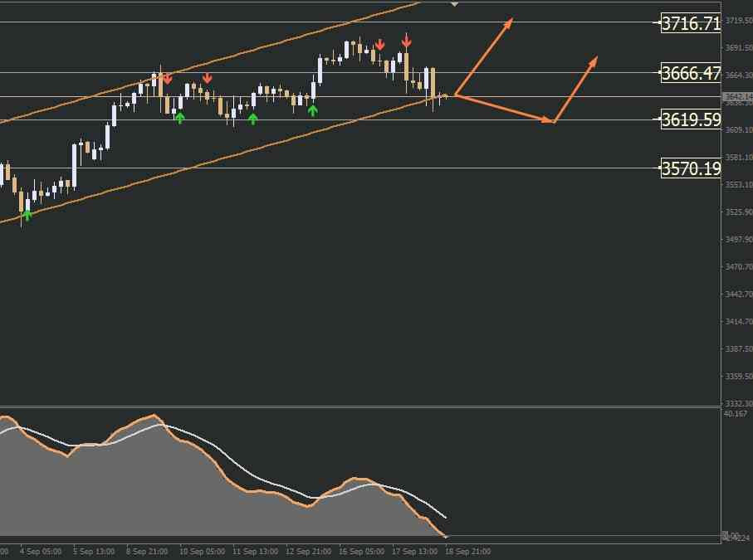
Task: Click the green buy arrow below the 12 Sep candles
Action: (x=313, y=111)
